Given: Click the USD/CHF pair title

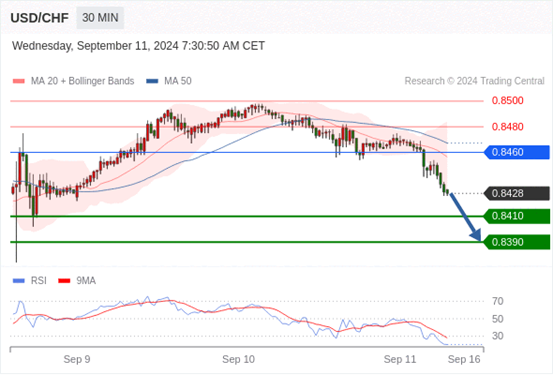Looking at the screenshot, I should [x=40, y=18].
